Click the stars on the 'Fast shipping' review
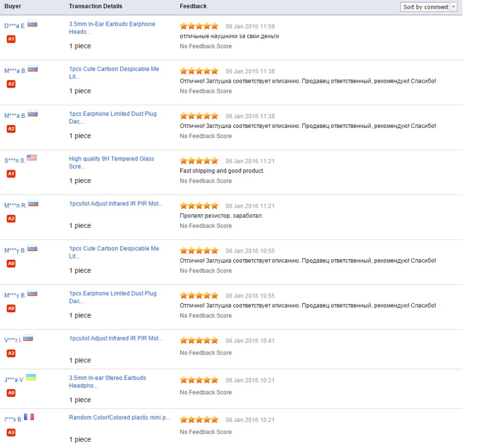The height and width of the screenshot is (448, 486). click(199, 161)
